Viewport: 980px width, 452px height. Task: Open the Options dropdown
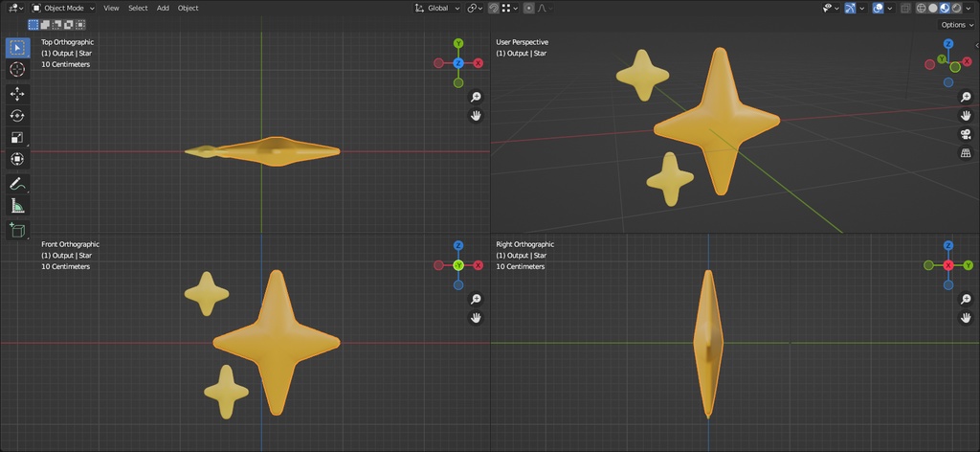tap(956, 25)
